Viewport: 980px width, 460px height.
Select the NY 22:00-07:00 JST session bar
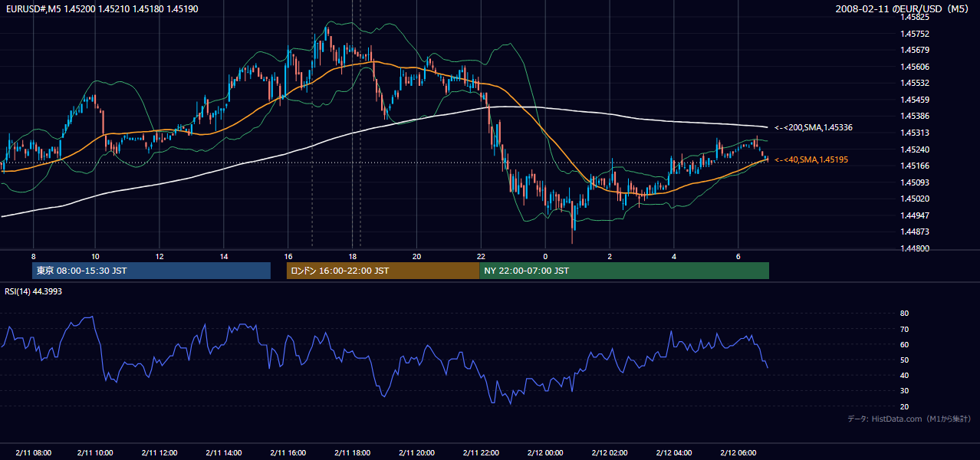tap(624, 271)
